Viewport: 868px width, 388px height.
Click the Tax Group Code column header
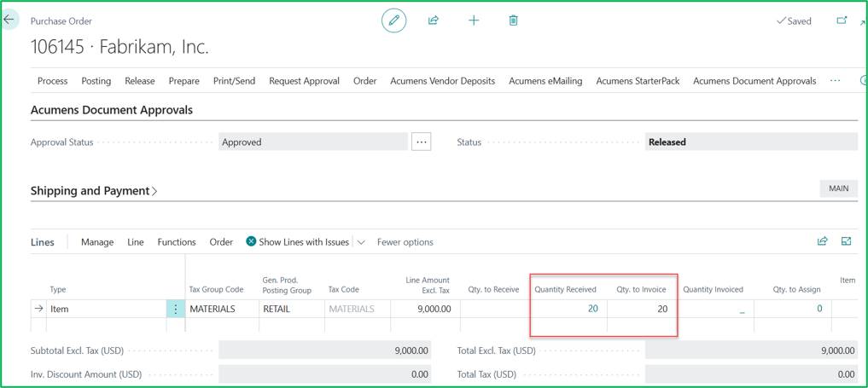point(217,290)
